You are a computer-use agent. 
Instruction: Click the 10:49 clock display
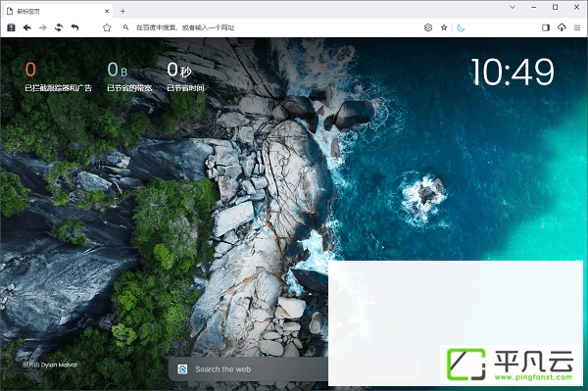click(x=513, y=72)
